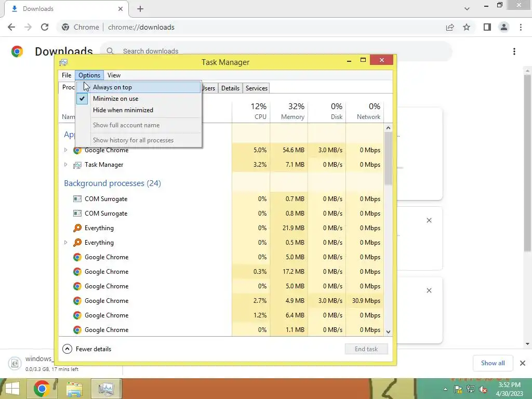This screenshot has height=399, width=532.
Task: Open a new Chrome tab
Action: point(140,9)
